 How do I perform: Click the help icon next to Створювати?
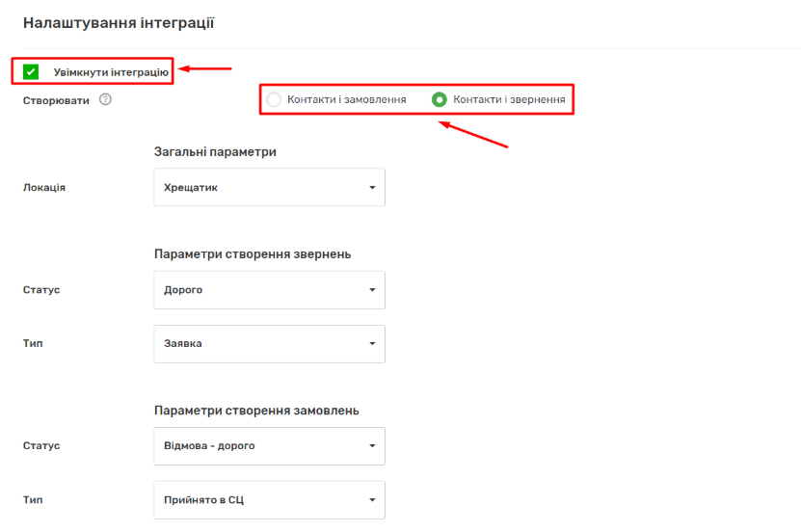click(x=105, y=99)
